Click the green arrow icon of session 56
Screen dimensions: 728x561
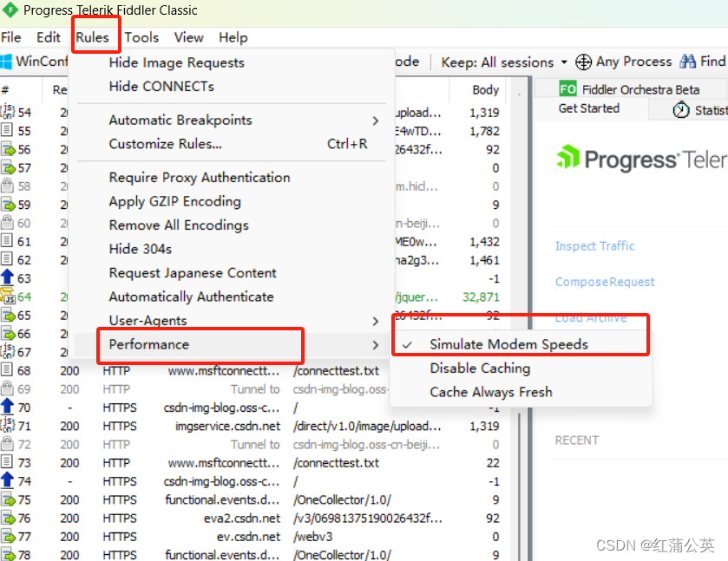[x=8, y=149]
